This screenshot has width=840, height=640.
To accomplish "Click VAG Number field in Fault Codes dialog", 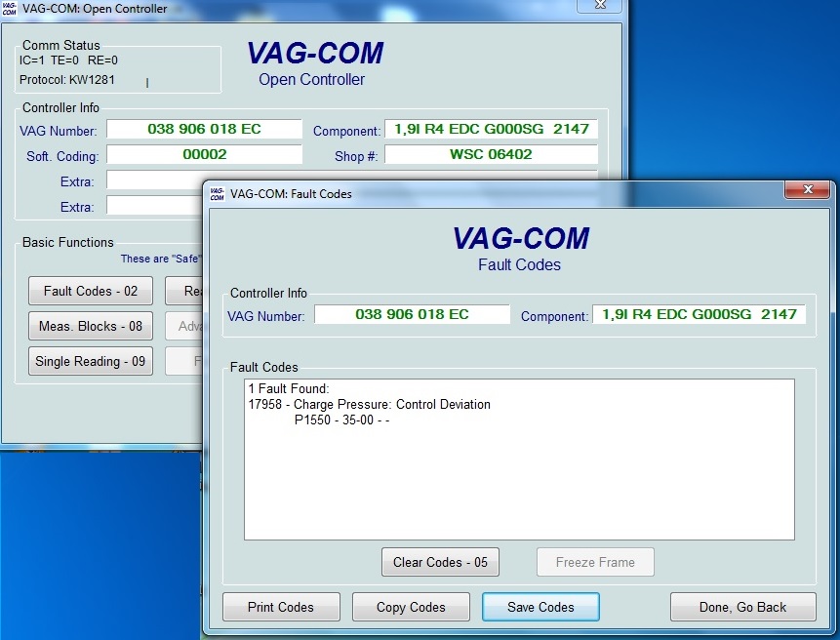I will (x=412, y=314).
